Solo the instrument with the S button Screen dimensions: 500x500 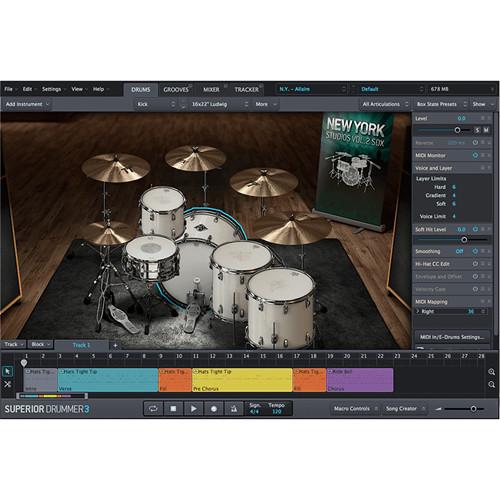coord(477,130)
